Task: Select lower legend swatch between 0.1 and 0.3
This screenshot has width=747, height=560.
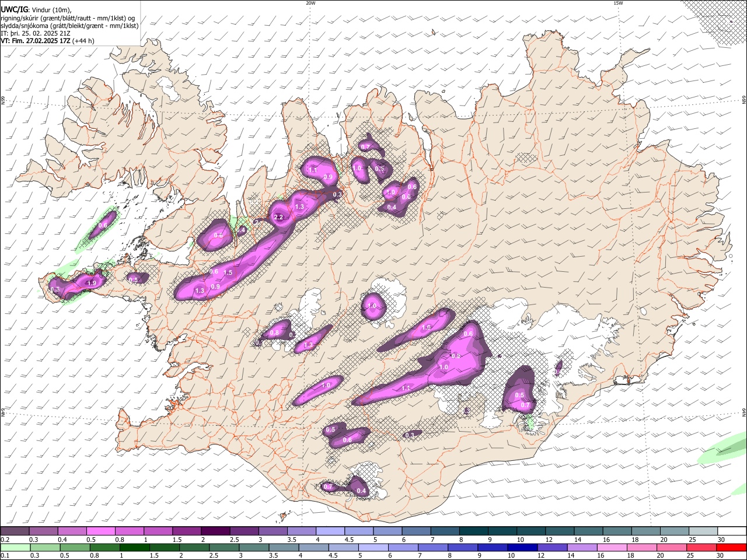Action: (15, 547)
